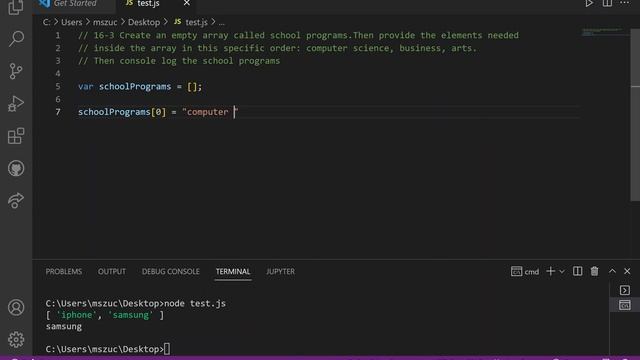Open the breadcrumb ellipsis symbol list

point(222,22)
